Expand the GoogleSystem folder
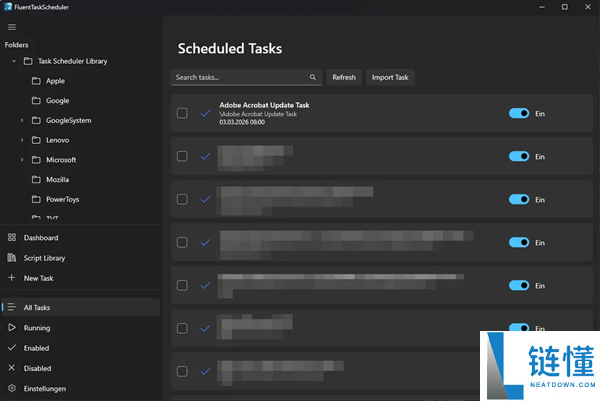Screen dimensions: 600x401 coord(22,120)
